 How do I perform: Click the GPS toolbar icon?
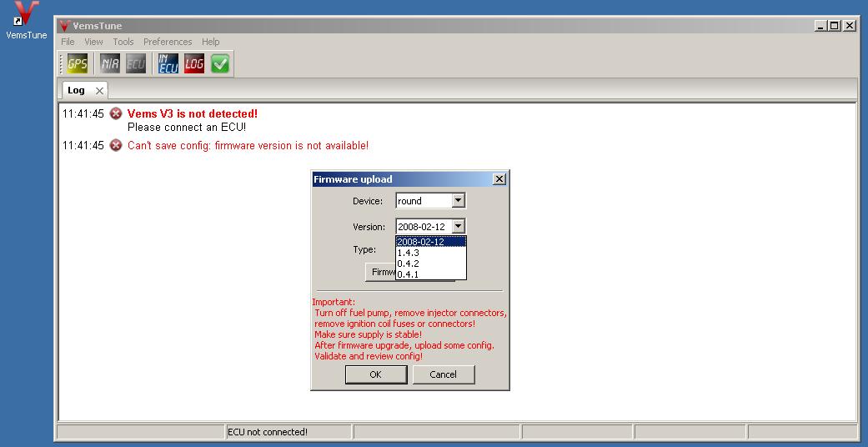[77, 63]
